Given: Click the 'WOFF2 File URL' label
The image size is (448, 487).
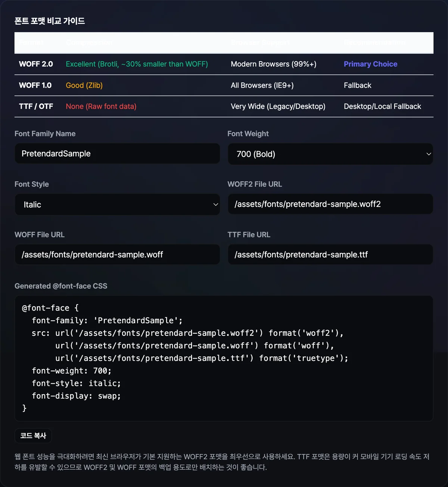Looking at the screenshot, I should tap(255, 184).
